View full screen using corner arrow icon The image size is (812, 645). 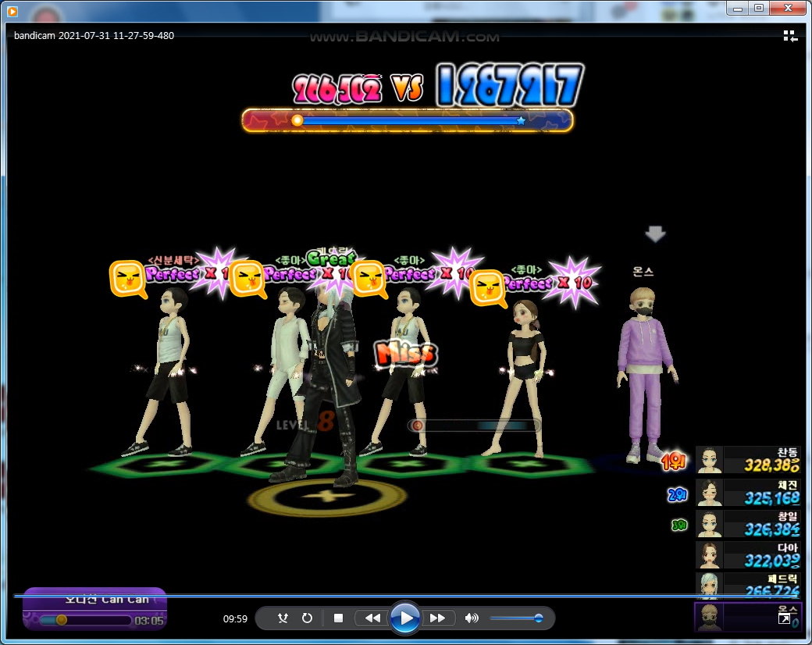784,618
